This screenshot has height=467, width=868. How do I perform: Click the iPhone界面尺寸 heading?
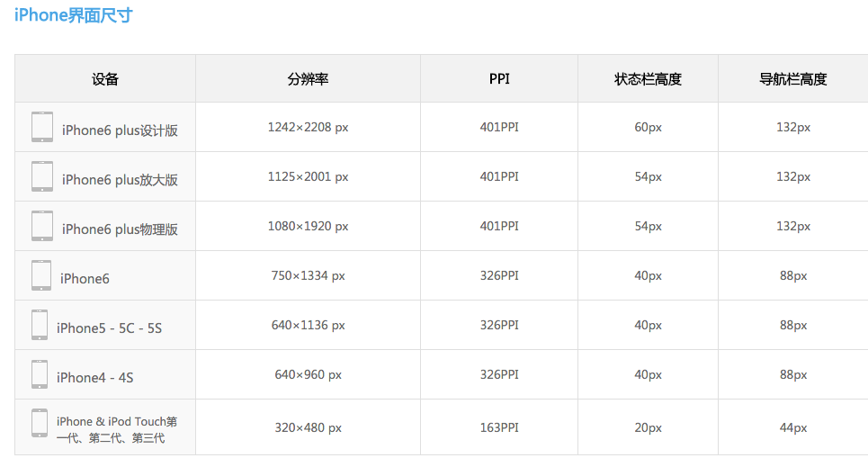[73, 15]
